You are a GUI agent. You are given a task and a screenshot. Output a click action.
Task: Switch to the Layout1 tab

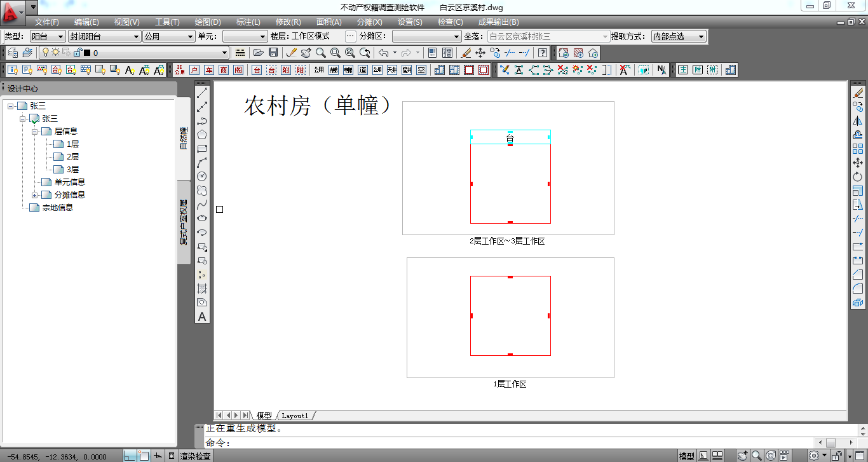click(295, 416)
